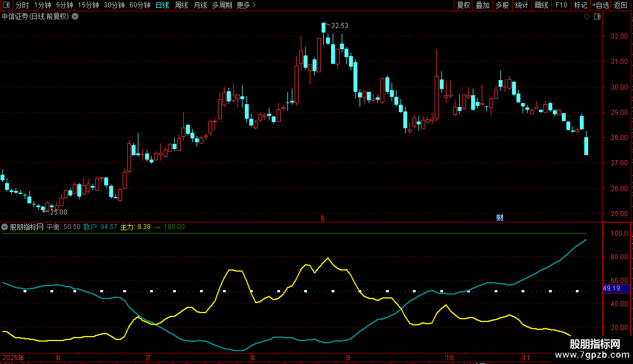Screen dimensions: 633x364
Task: Click the 49.19 value label on indicator axis
Action: pyautogui.click(x=611, y=288)
